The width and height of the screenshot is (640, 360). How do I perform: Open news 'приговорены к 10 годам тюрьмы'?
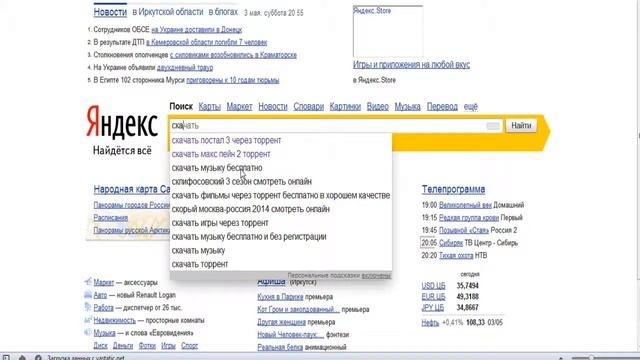click(x=233, y=80)
